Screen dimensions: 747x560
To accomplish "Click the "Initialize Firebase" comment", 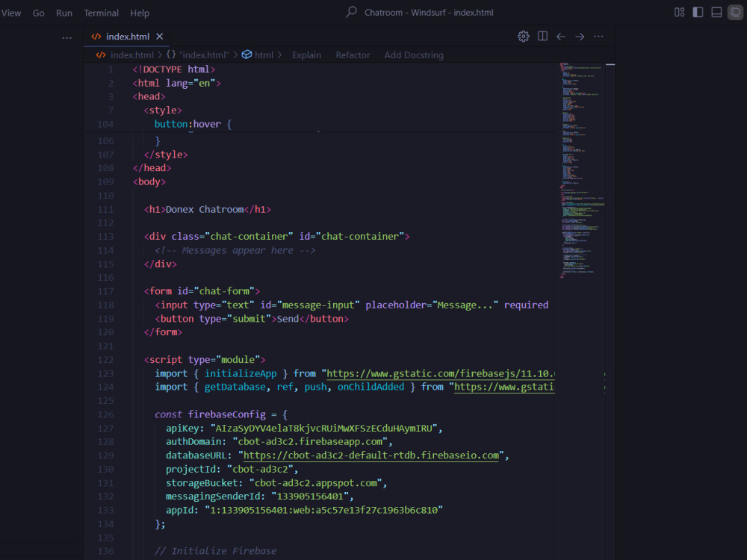I will [x=215, y=551].
